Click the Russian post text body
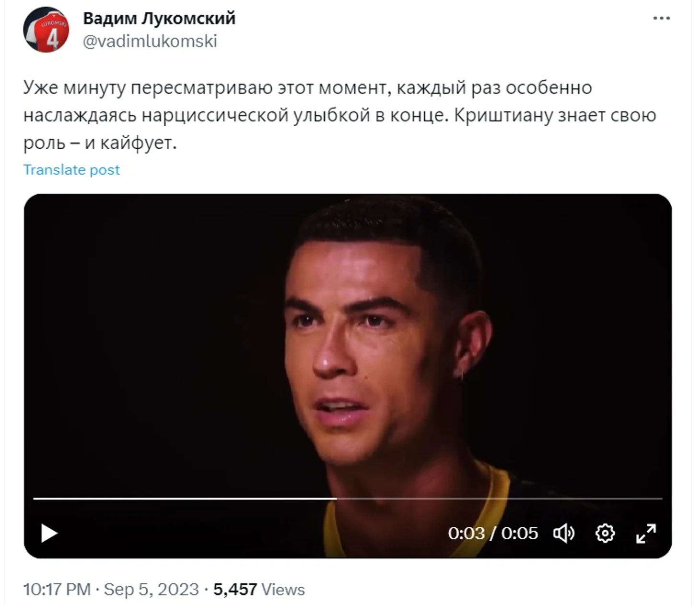The height and width of the screenshot is (605, 700). tap(339, 115)
